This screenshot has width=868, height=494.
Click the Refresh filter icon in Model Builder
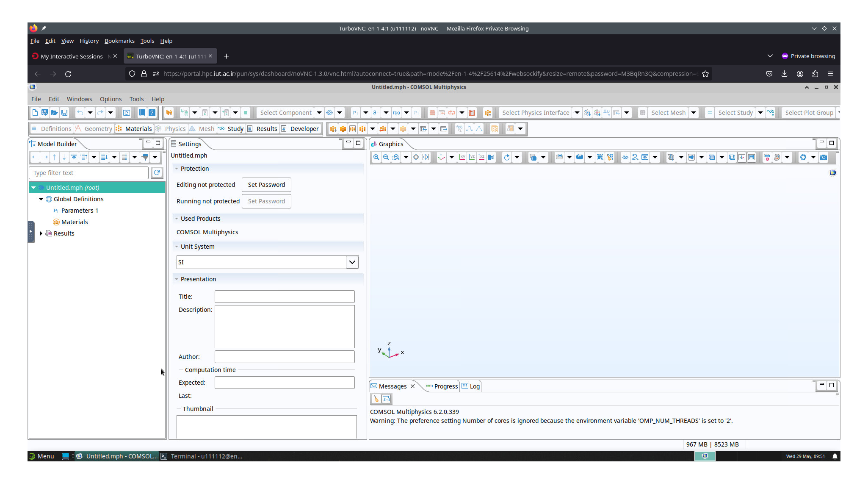click(x=157, y=172)
